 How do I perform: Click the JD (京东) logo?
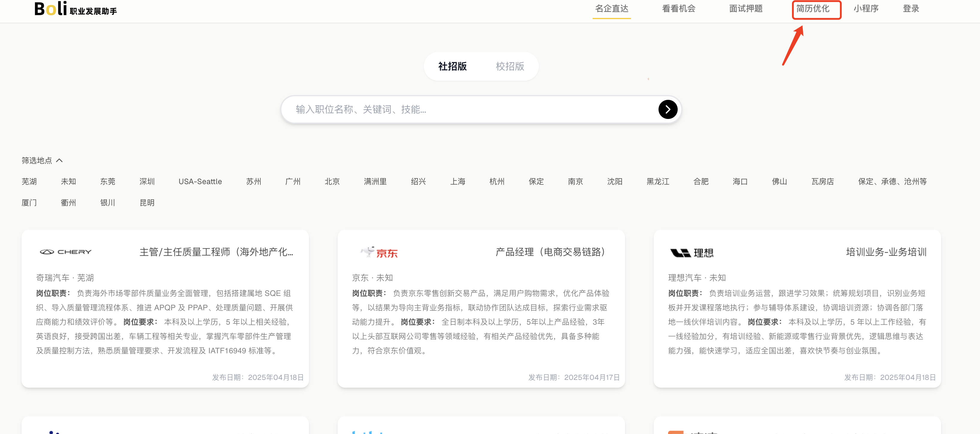[379, 252]
